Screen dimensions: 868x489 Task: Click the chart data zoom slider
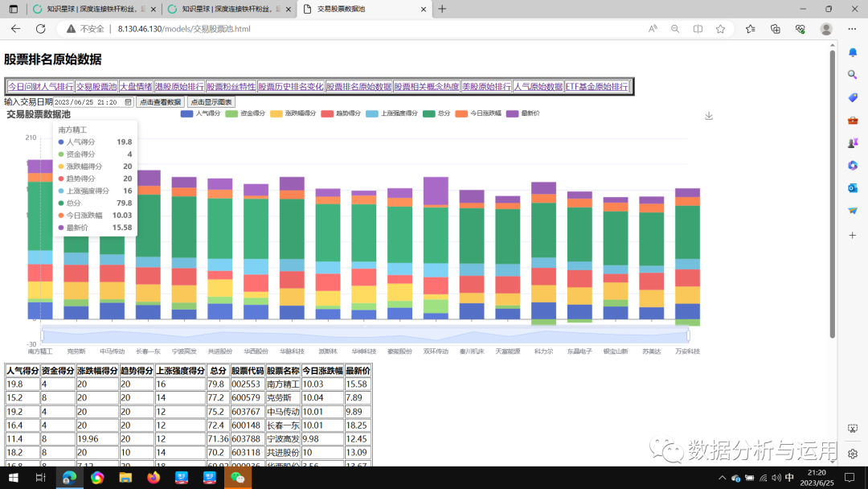366,335
